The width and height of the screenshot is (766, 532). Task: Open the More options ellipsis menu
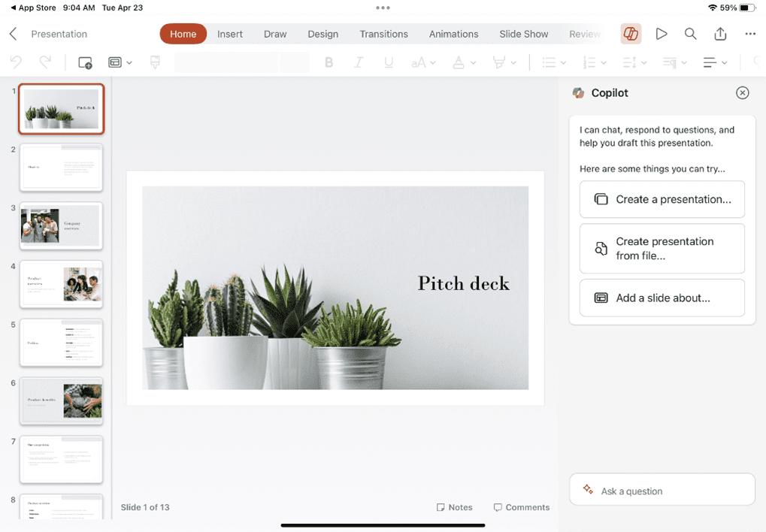coord(749,34)
